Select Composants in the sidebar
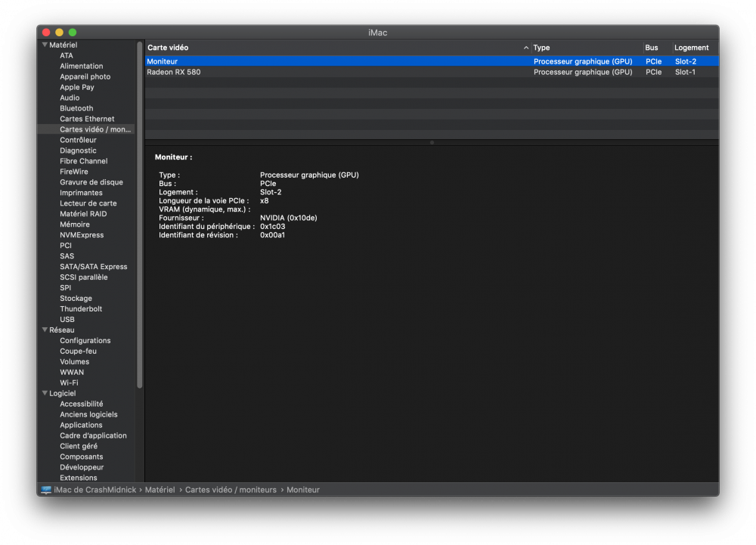This screenshot has width=756, height=545. coord(81,457)
